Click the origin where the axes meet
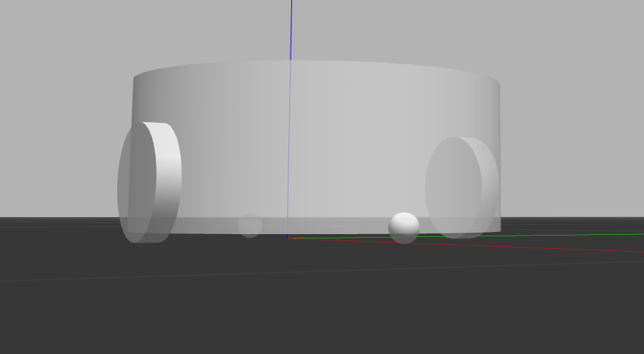The width and height of the screenshot is (644, 354). point(288,238)
